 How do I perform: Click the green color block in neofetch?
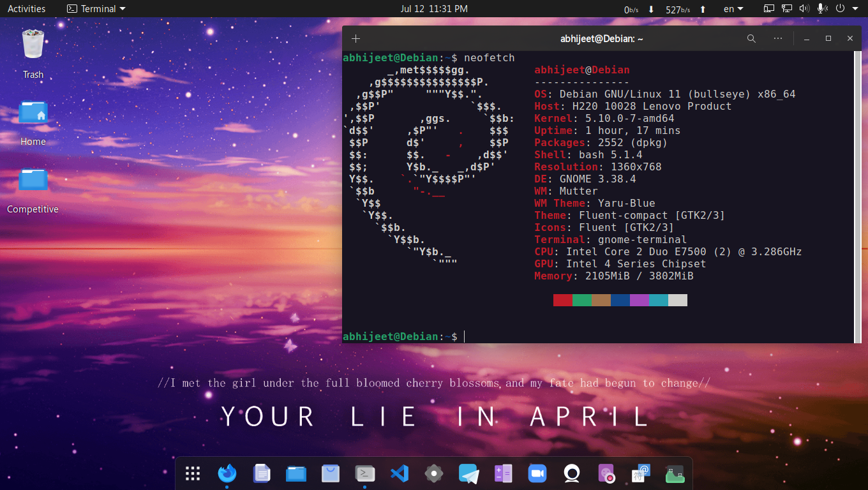pyautogui.click(x=582, y=301)
